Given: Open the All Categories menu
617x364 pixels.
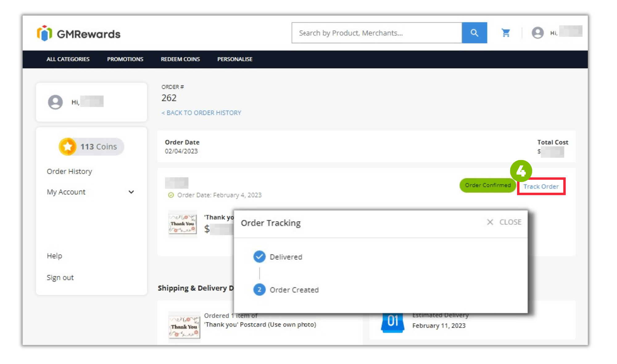Looking at the screenshot, I should 68,59.
